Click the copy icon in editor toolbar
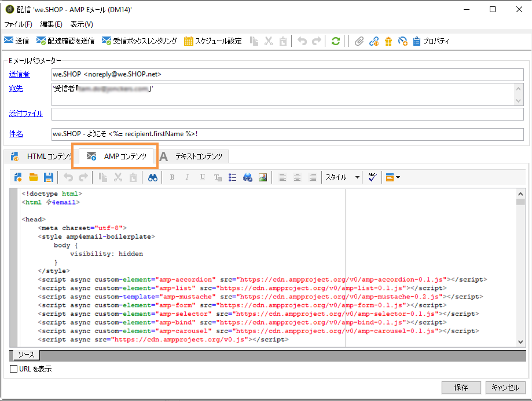The height and width of the screenshot is (401, 532). (103, 177)
